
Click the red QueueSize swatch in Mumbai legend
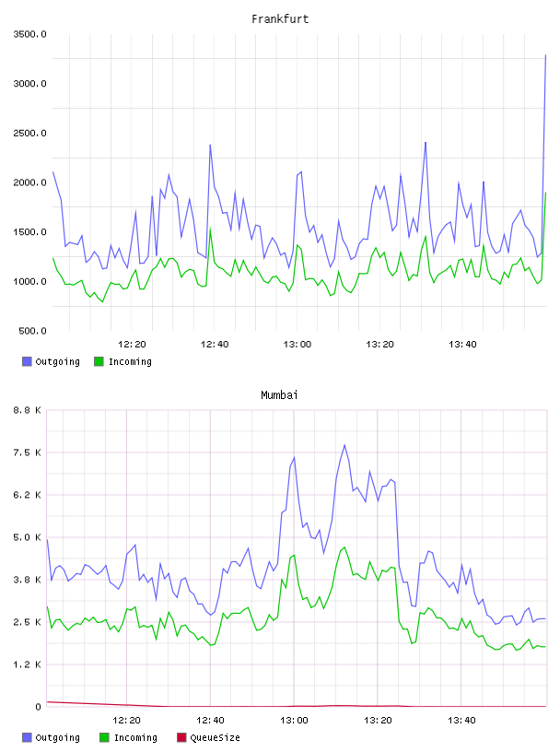click(x=181, y=737)
